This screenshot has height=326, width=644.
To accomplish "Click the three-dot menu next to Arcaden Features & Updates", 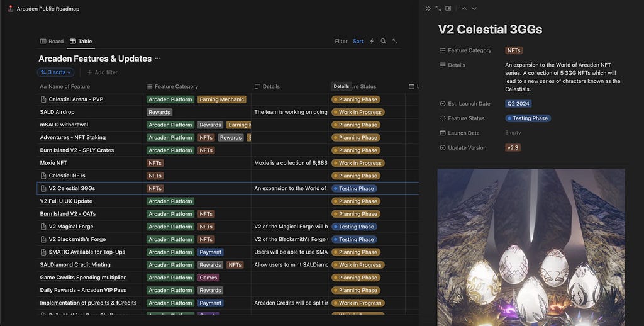I will pos(158,59).
